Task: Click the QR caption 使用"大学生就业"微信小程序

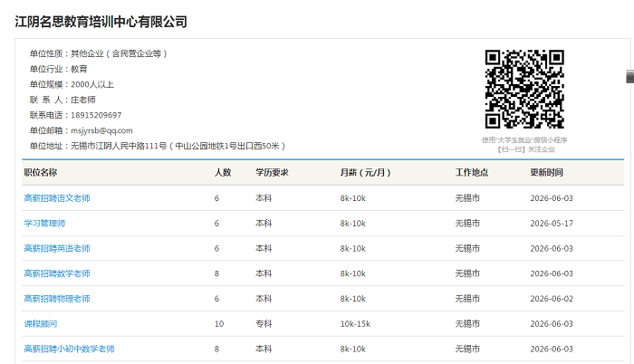Action: point(524,140)
